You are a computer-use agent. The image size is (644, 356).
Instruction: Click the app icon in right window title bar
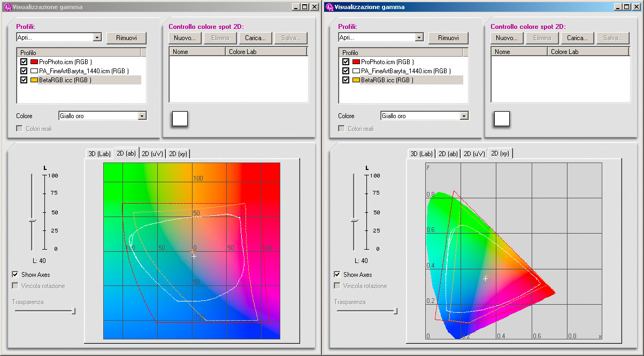click(x=329, y=7)
